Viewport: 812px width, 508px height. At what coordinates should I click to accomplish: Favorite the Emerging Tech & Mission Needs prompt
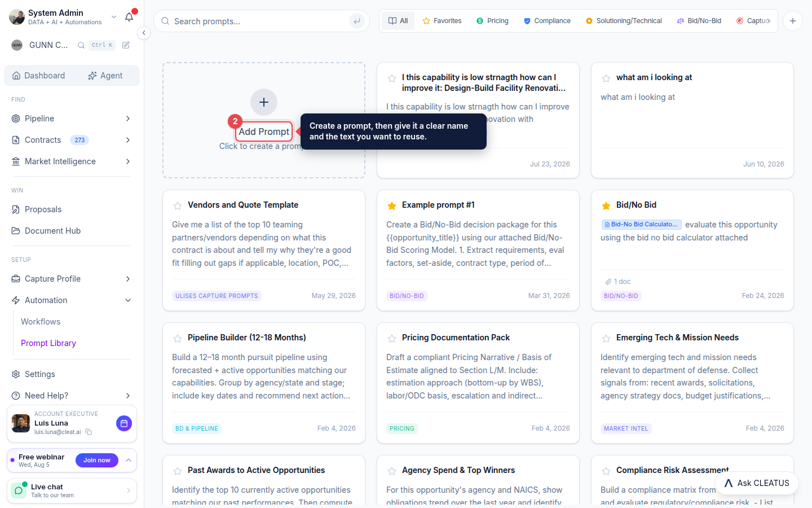point(606,339)
